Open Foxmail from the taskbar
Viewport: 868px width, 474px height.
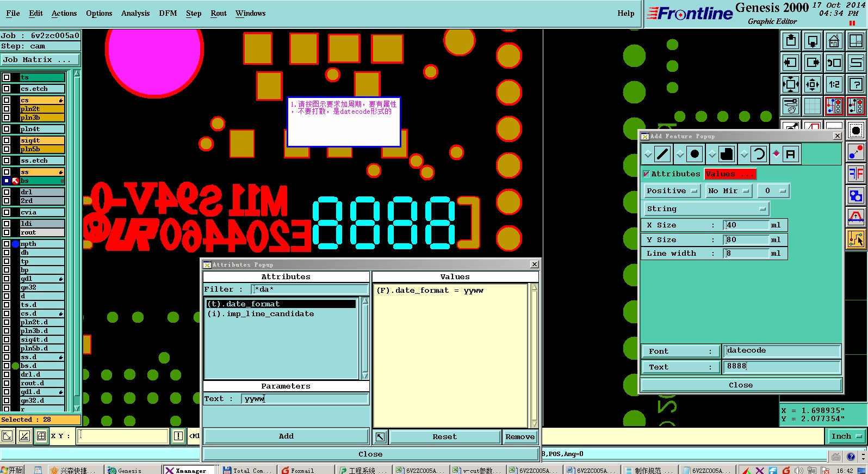click(x=303, y=470)
